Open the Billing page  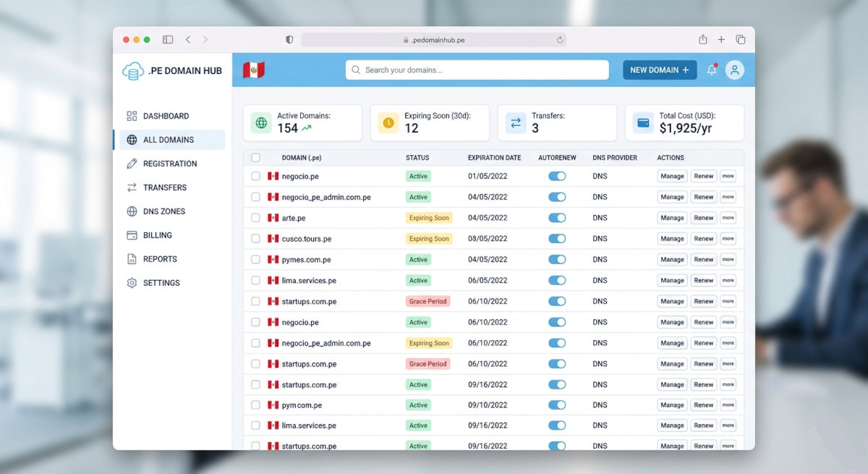point(169,235)
